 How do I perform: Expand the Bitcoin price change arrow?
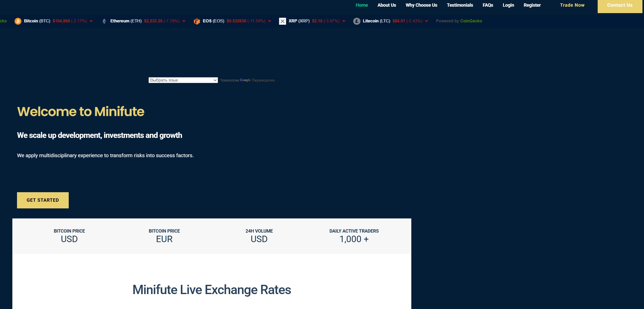[91, 21]
